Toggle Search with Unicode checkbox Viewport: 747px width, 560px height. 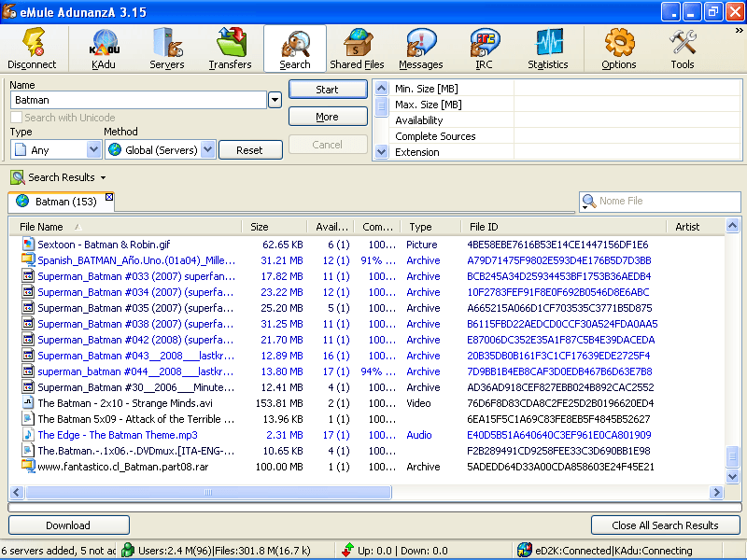pyautogui.click(x=16, y=118)
